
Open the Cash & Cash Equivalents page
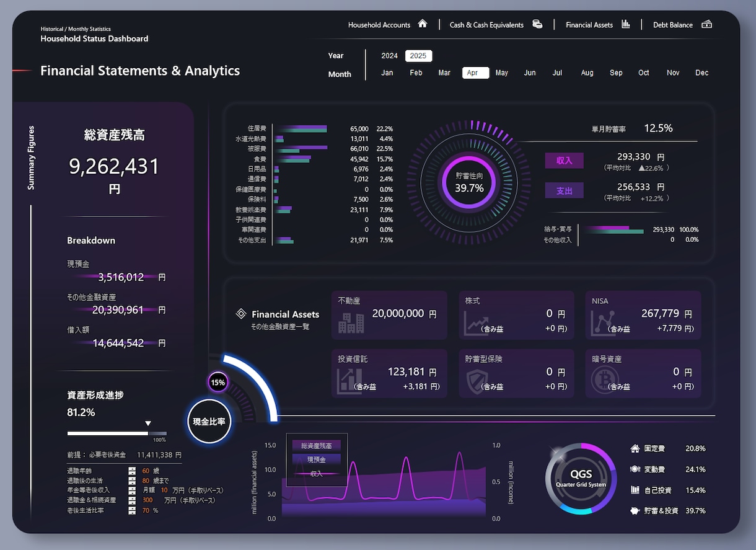point(486,25)
